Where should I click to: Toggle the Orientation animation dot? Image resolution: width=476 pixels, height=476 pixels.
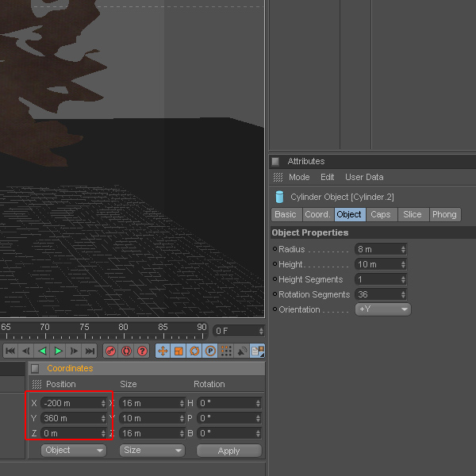click(x=274, y=309)
